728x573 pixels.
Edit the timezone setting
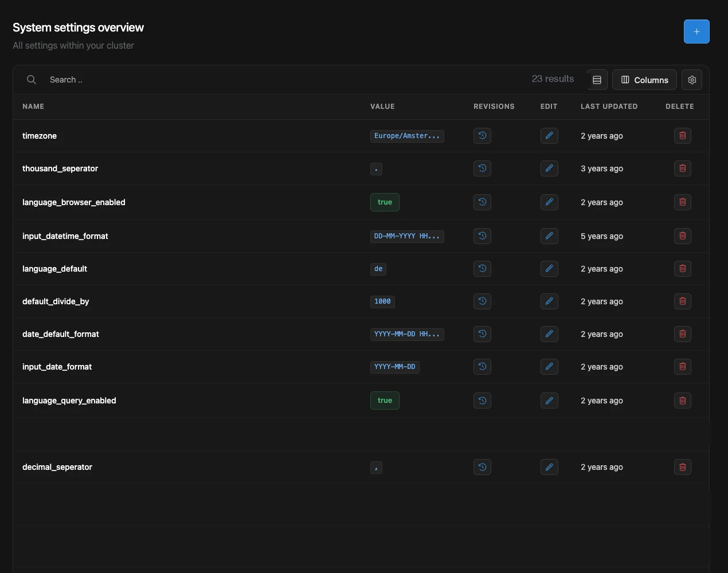tap(549, 136)
